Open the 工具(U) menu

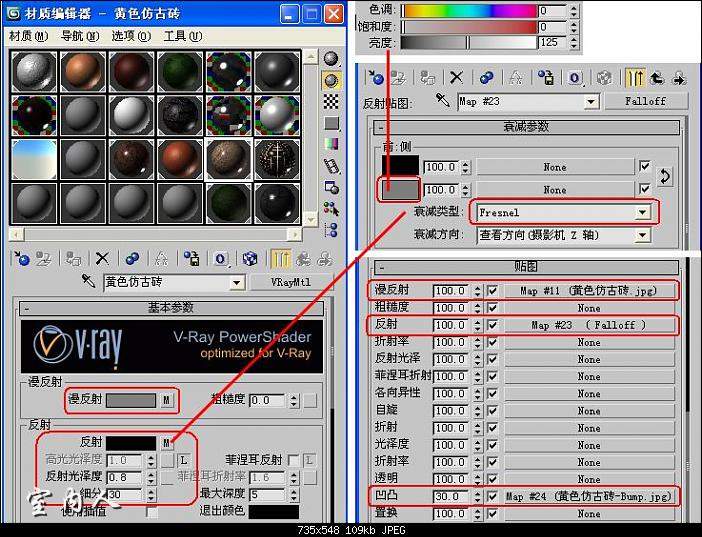(182, 36)
